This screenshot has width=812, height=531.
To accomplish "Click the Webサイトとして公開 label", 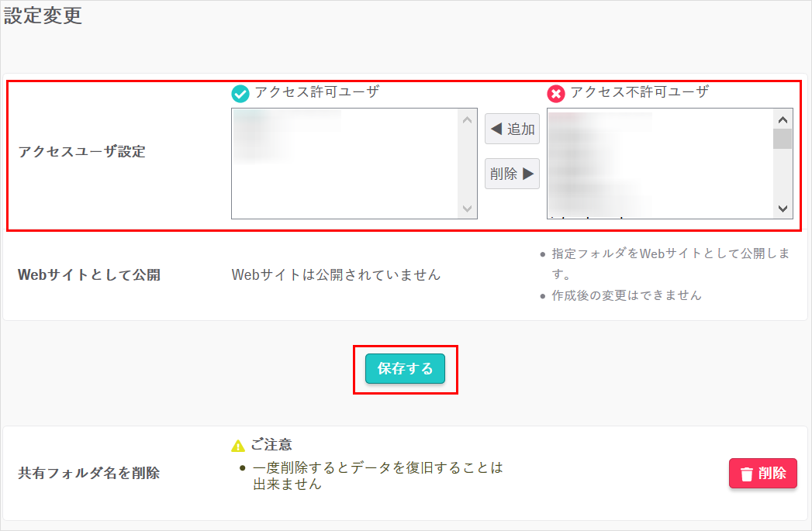I will (89, 275).
